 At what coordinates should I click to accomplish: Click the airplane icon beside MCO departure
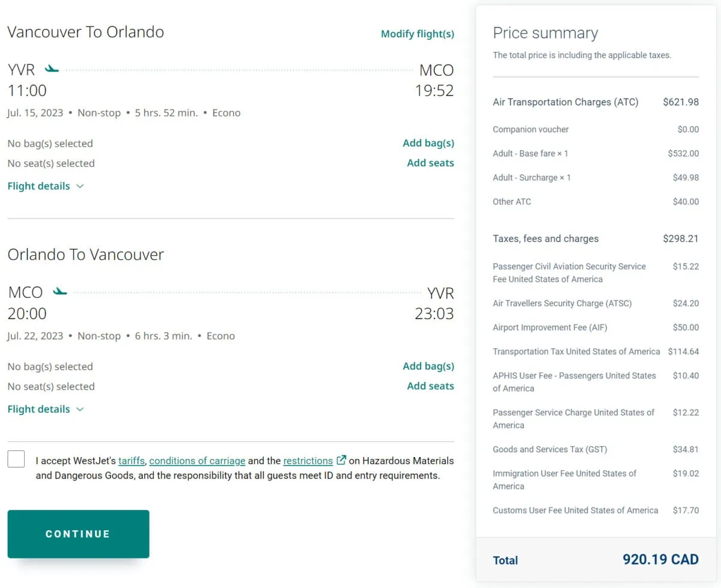coord(59,292)
